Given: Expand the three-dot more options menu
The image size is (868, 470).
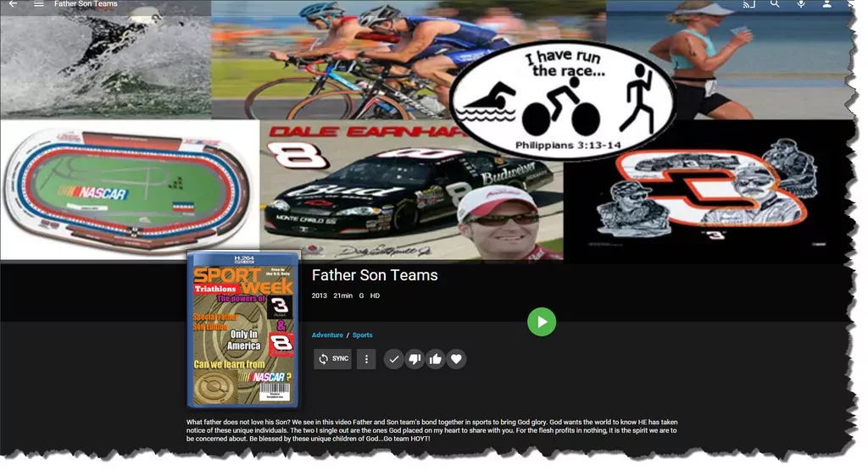Looking at the screenshot, I should (x=366, y=359).
